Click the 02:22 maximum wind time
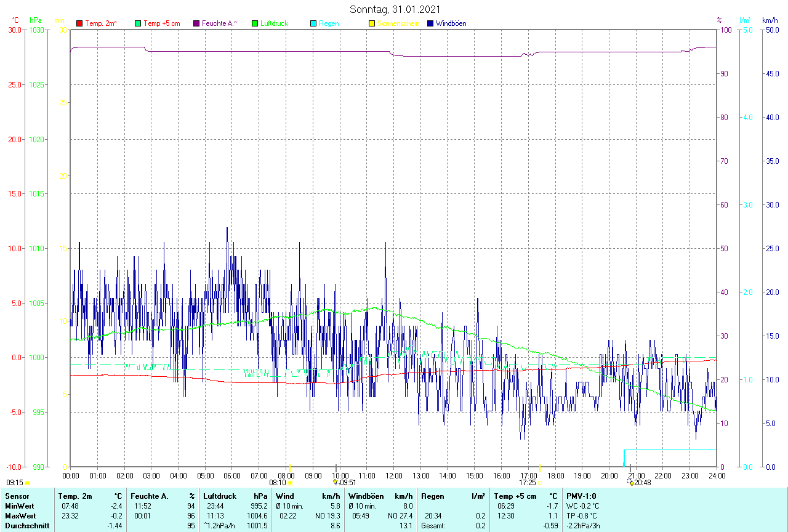Screen dimensions: 788x532 288,516
